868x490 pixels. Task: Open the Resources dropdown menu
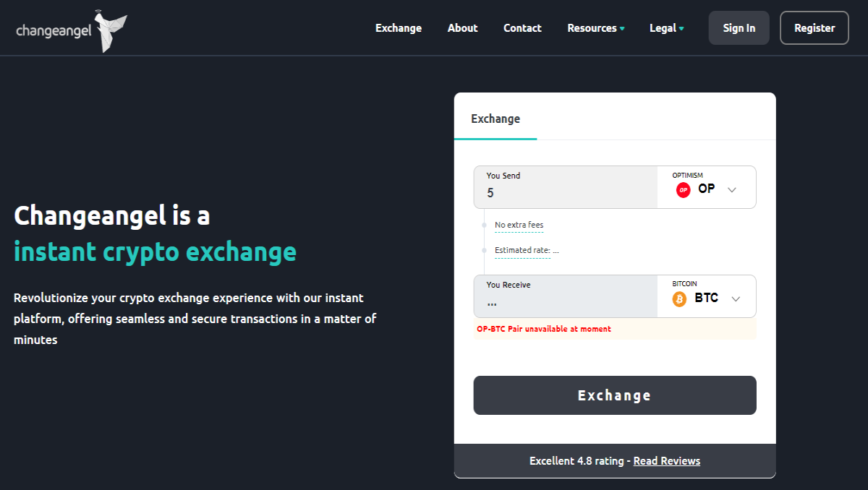tap(596, 28)
